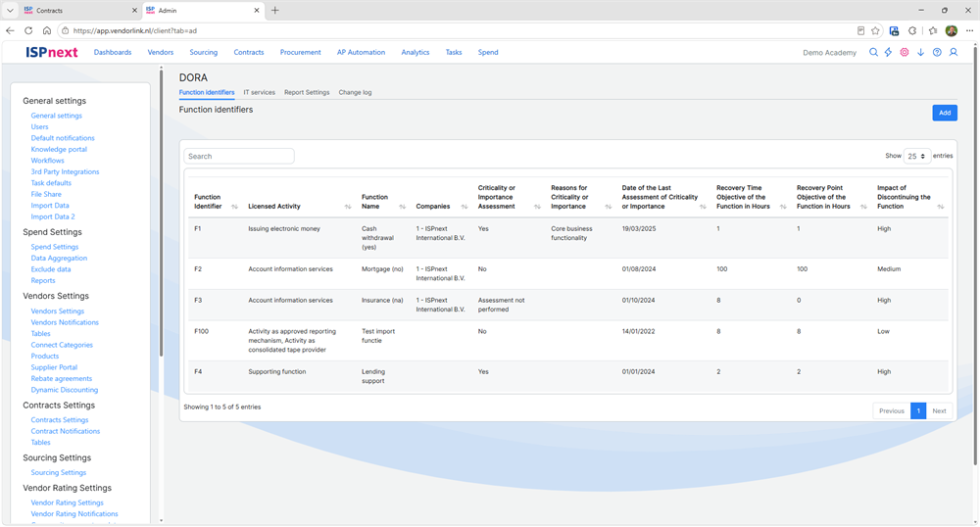
Task: Open the pink gear admin settings icon
Action: [905, 53]
